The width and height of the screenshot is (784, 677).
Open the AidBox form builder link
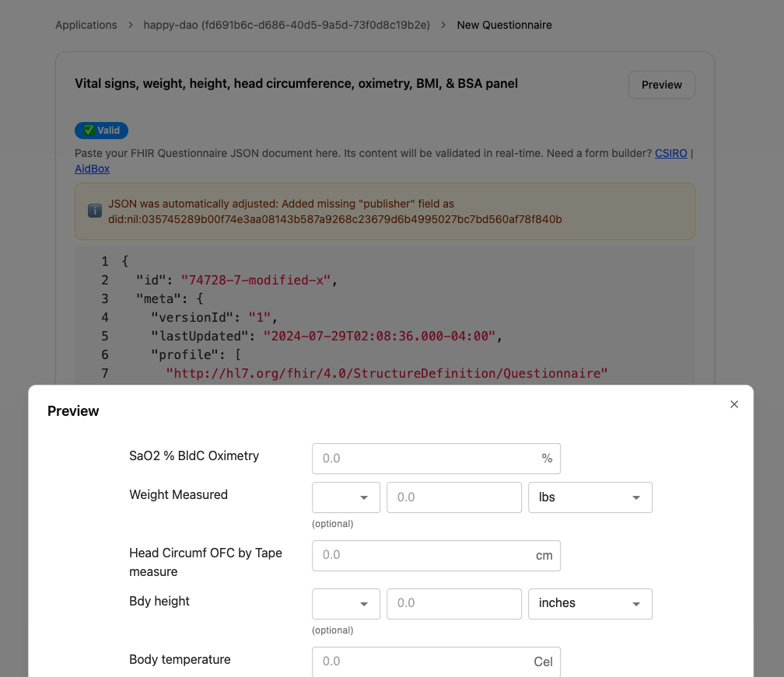click(92, 169)
